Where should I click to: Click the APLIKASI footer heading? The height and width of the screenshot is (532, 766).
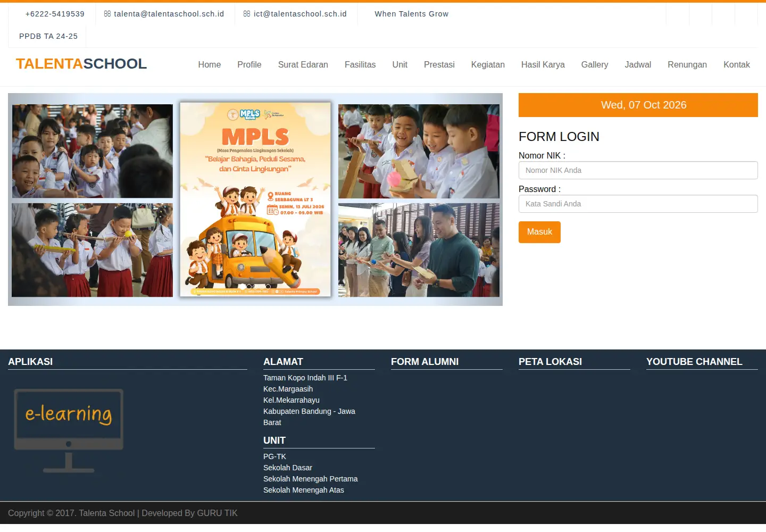click(x=30, y=362)
